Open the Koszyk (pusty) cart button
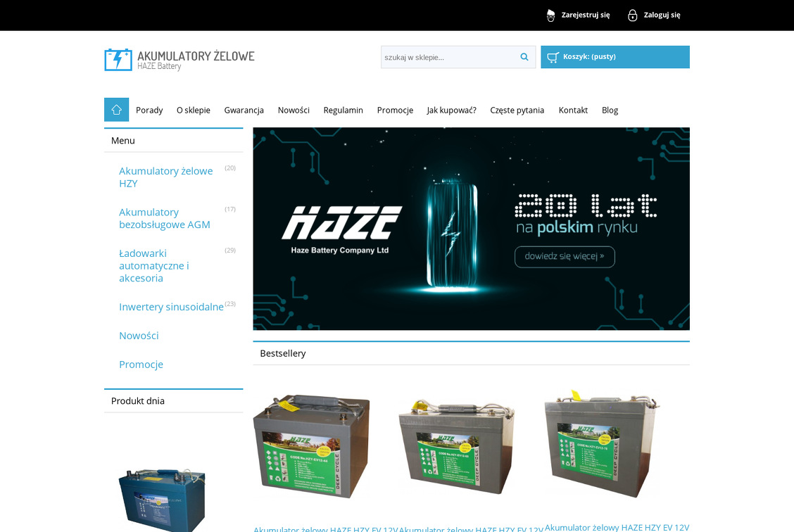Screen dimensions: 794x532 tap(615, 57)
